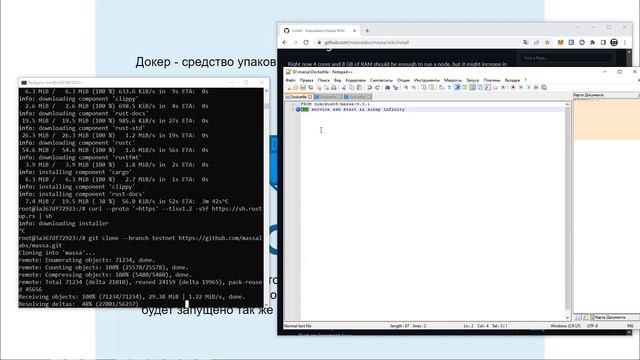Toggle indent guide icon in Notepad++ toolbar
The image size is (640, 360).
click(458, 87)
